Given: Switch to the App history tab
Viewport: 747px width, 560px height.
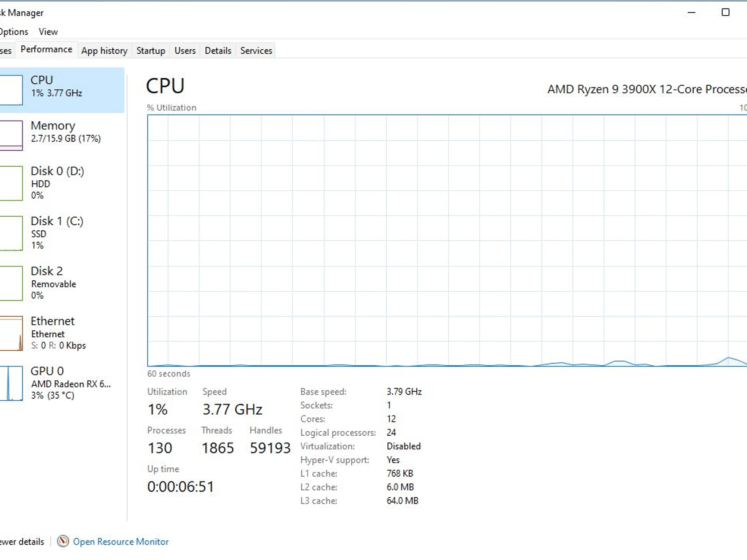Looking at the screenshot, I should 104,51.
